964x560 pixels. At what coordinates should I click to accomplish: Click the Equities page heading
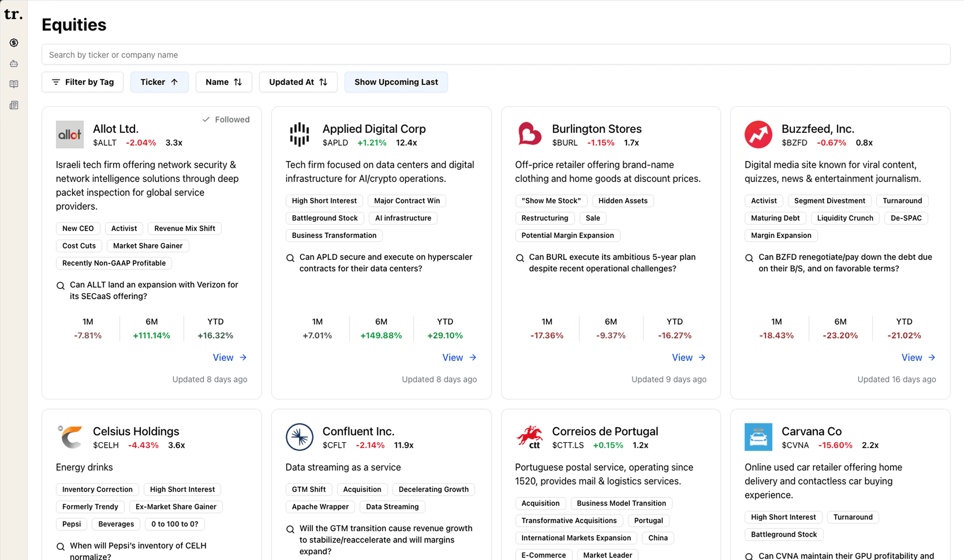click(74, 25)
